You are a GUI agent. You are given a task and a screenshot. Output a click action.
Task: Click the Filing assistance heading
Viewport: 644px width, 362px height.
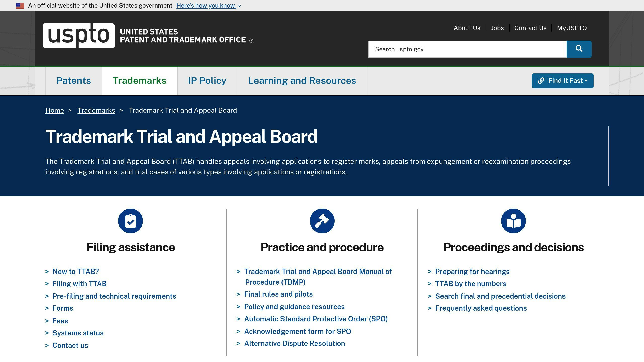point(131,247)
